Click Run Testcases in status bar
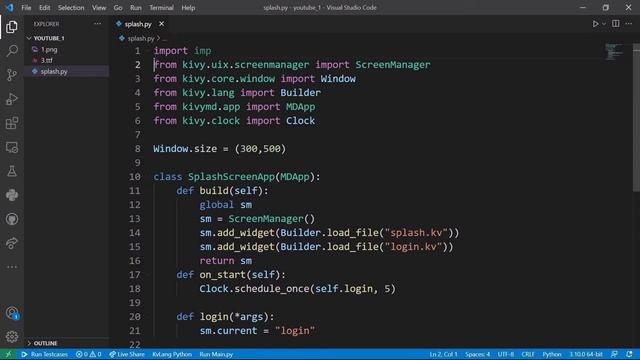Screen dimensions: 640x360 (x=45, y=354)
